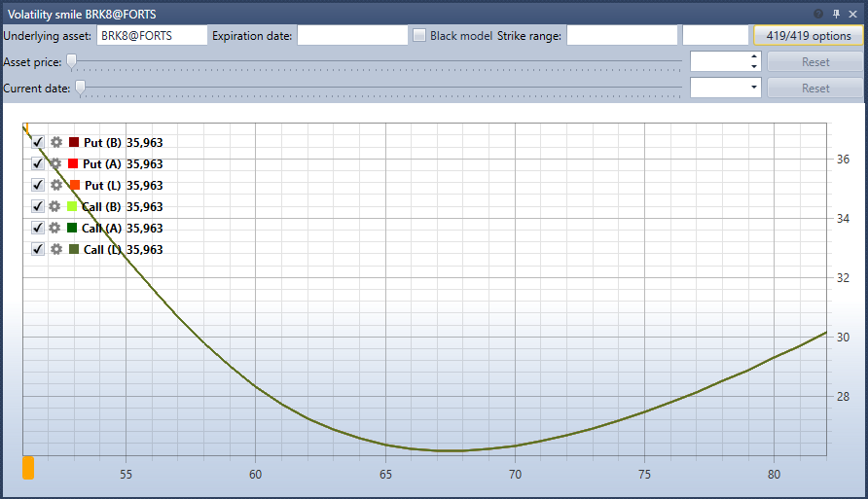Reset the Current date slider

coord(814,88)
